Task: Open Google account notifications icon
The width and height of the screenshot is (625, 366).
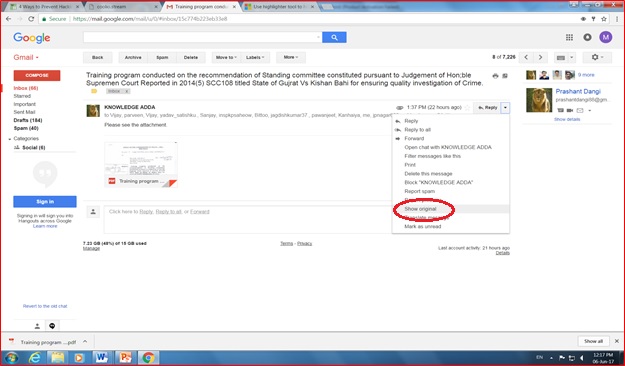Action: pyautogui.click(x=587, y=37)
